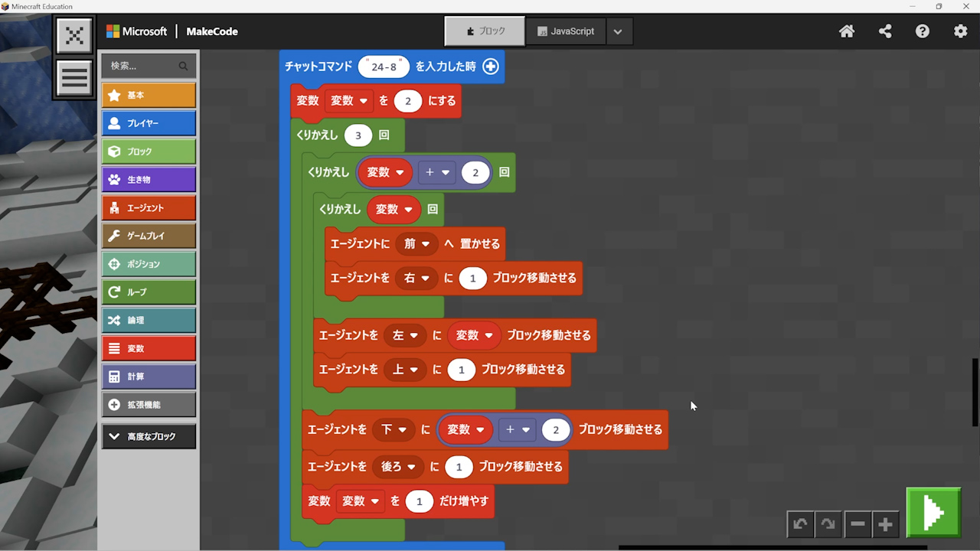The width and height of the screenshot is (980, 551).
Task: Switch to the JavaScript editor tab
Action: (566, 31)
